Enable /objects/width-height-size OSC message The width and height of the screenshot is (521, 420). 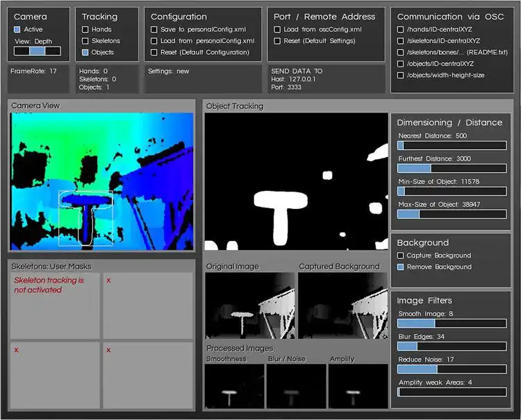coord(400,76)
